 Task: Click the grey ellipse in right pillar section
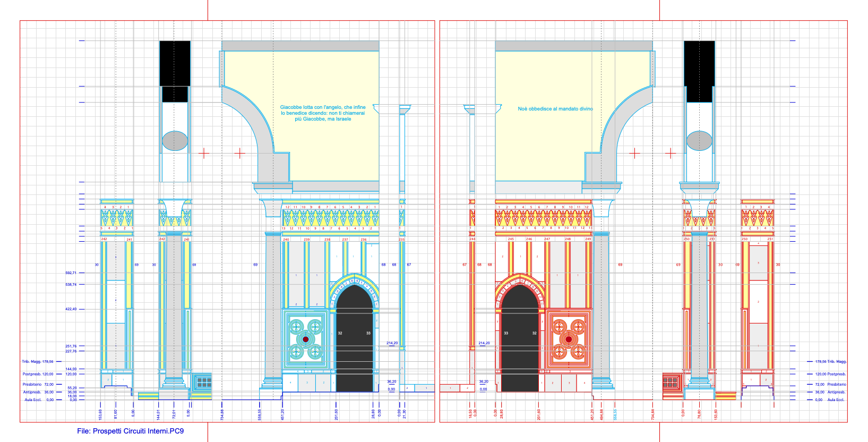[699, 141]
